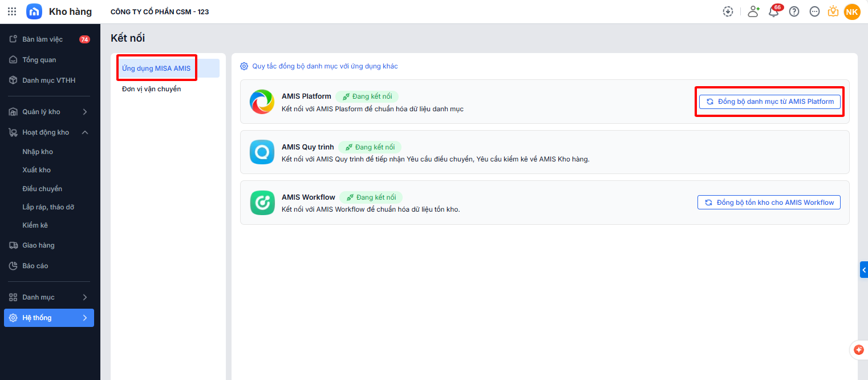The width and height of the screenshot is (868, 380).
Task: Open Quy tắc đồng bộ danh mục link
Action: tap(325, 66)
